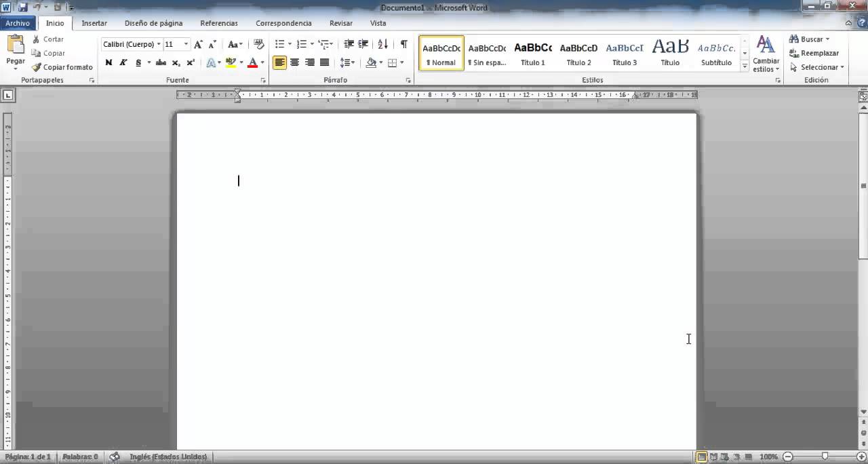Image resolution: width=868 pixels, height=464 pixels.
Task: Switch to Diseño de página tab
Action: (154, 23)
